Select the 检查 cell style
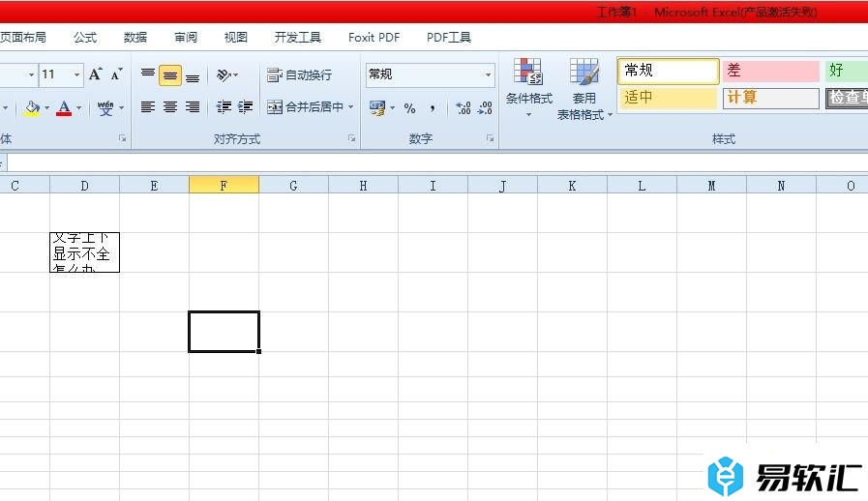The width and height of the screenshot is (868, 501). point(847,98)
